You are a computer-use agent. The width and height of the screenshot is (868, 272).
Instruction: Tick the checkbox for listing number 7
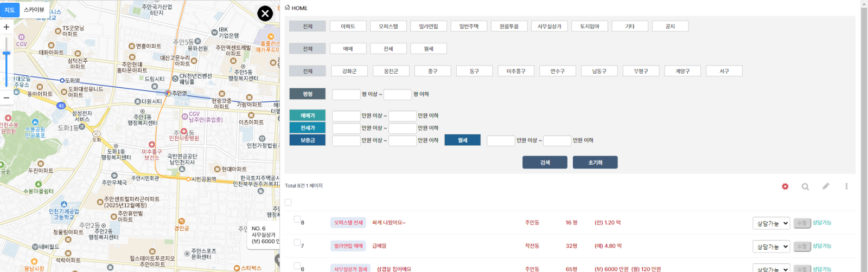point(297,243)
